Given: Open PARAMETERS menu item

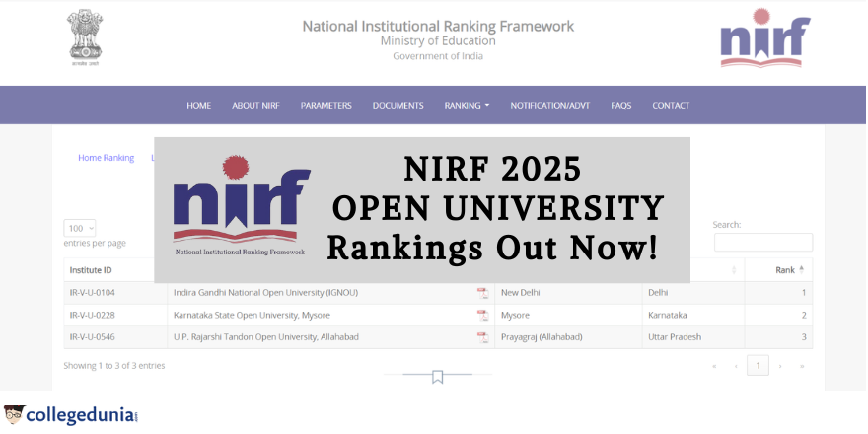Looking at the screenshot, I should tap(326, 106).
